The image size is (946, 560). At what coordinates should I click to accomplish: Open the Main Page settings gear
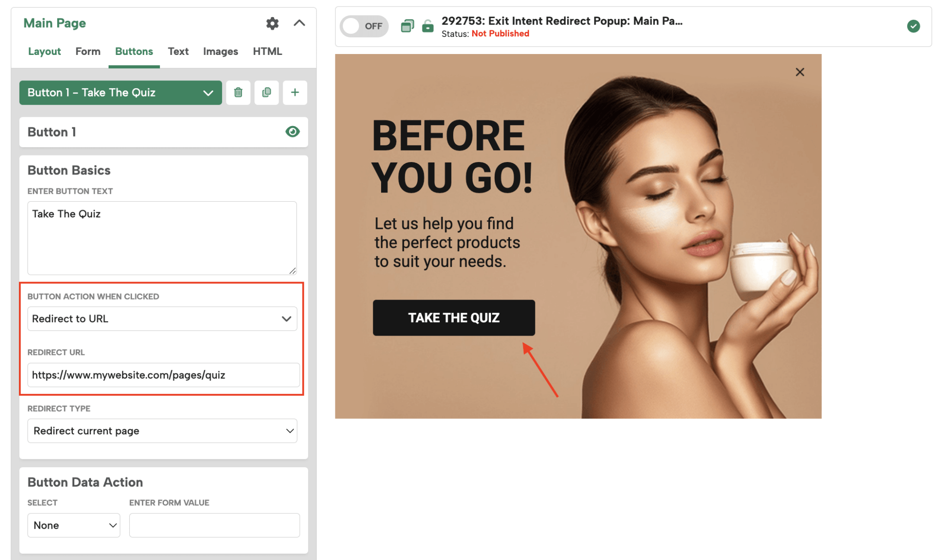273,24
